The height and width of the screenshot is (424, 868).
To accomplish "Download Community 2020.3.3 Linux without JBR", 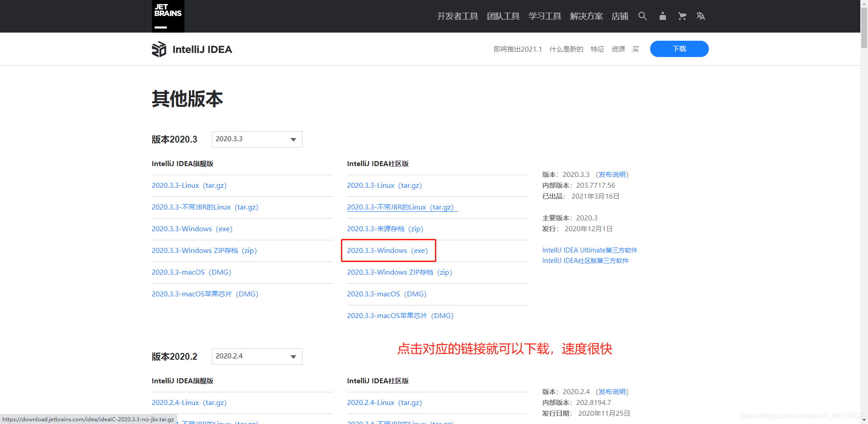I will 402,207.
